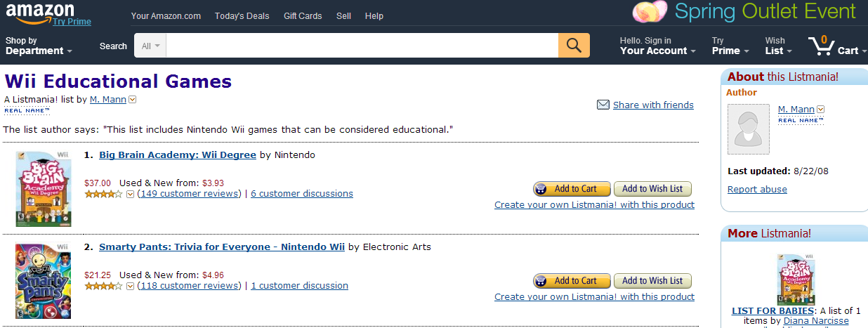The width and height of the screenshot is (868, 328).
Task: Click the orange search magnifier button
Action: click(574, 46)
